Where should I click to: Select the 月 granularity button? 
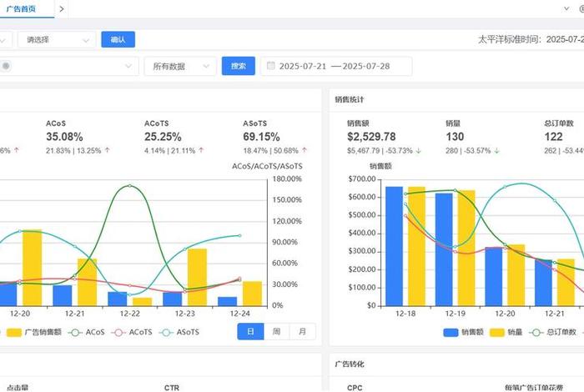pyautogui.click(x=302, y=331)
